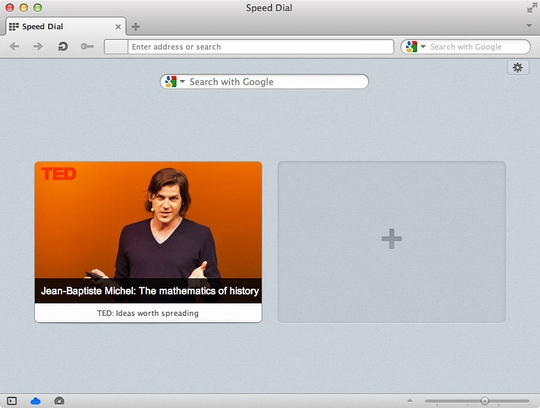Enter full screen with the corner arrows icon
The height and width of the screenshot is (408, 540).
pos(532,8)
